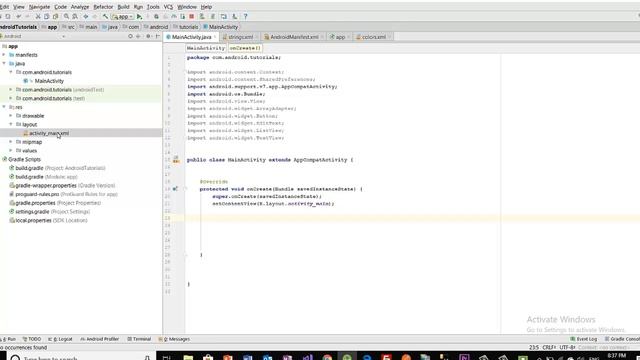Click the Cut scissors icon
This screenshot has width=640, height=360.
(x=38, y=17)
